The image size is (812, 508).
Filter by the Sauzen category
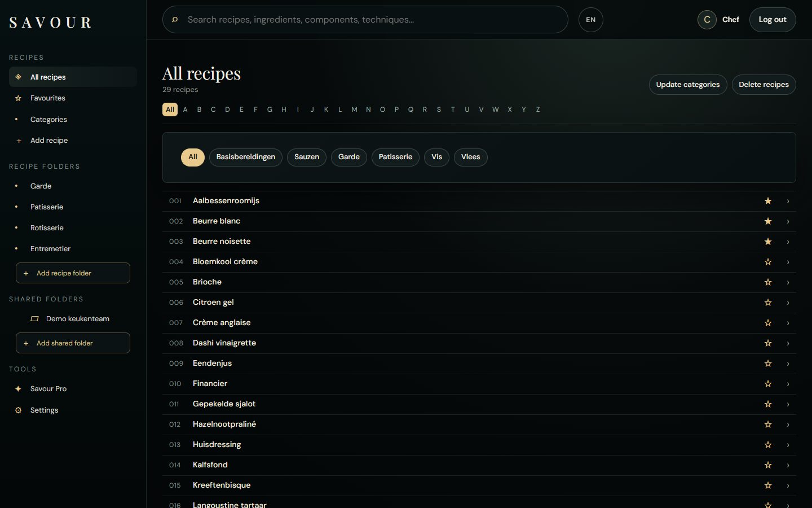point(307,157)
